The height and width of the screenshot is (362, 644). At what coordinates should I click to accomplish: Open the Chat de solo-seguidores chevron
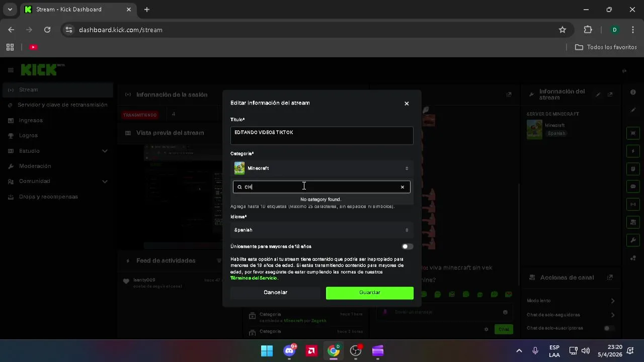[x=612, y=315]
